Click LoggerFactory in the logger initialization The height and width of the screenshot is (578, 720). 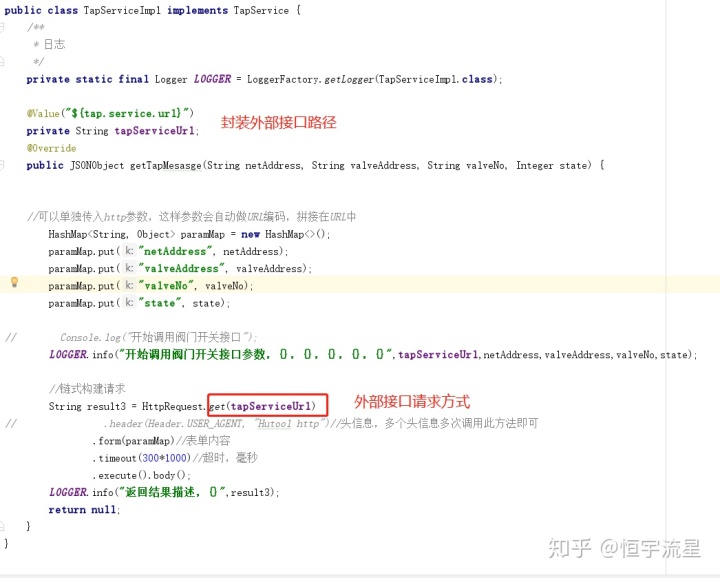282,79
